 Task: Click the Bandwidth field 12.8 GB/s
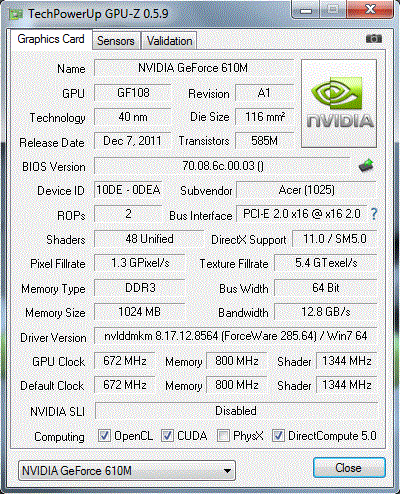[x=326, y=312]
